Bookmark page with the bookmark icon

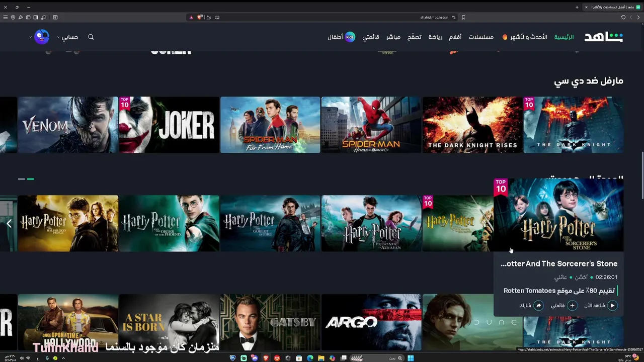pos(463,17)
